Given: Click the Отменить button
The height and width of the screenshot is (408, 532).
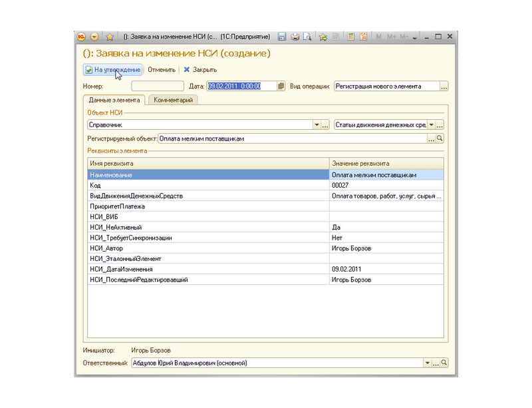Looking at the screenshot, I should pyautogui.click(x=162, y=69).
